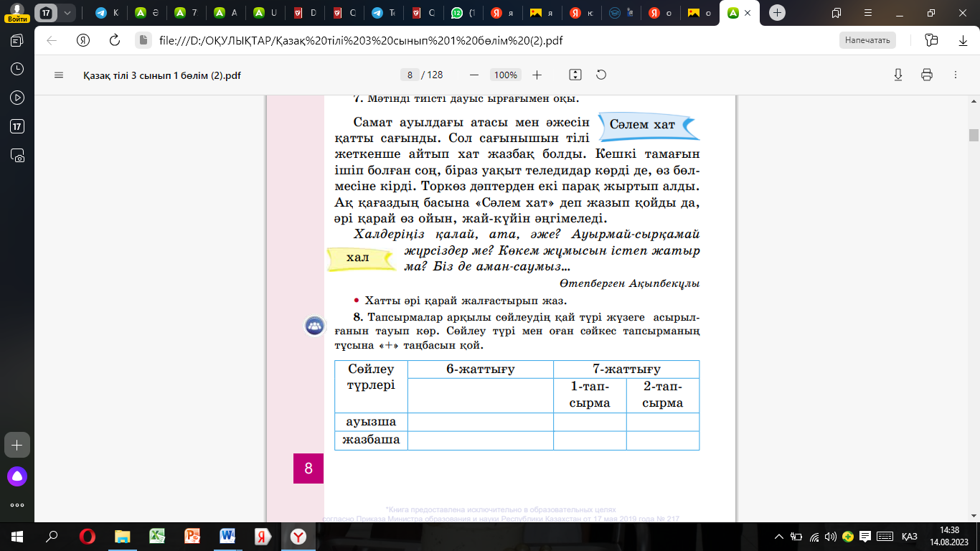Click the file icon beside the address
Image resolution: width=980 pixels, height=551 pixels.
[143, 40]
